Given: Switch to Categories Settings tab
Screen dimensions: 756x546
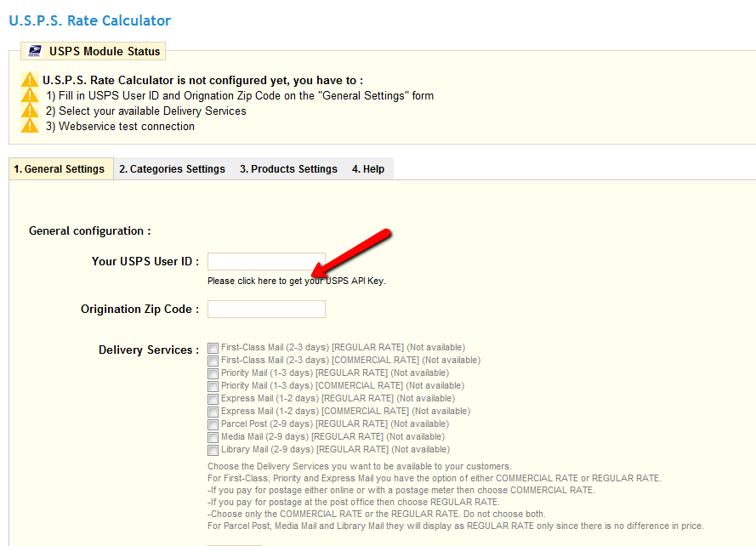Looking at the screenshot, I should click(172, 168).
